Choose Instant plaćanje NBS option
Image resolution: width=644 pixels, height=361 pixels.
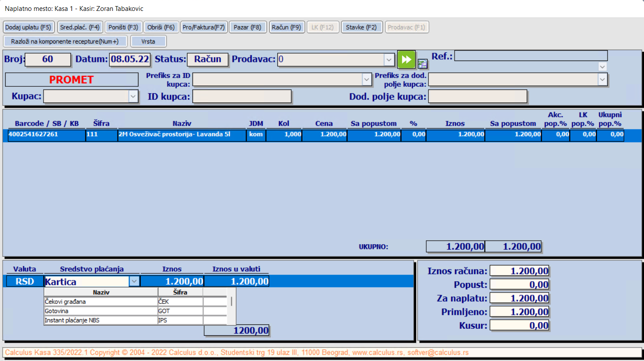(101, 320)
